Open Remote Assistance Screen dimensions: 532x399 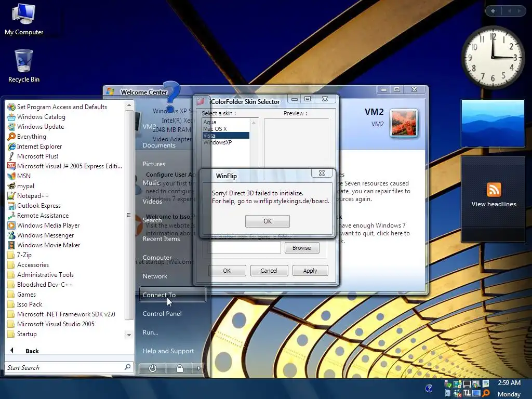tap(38, 216)
